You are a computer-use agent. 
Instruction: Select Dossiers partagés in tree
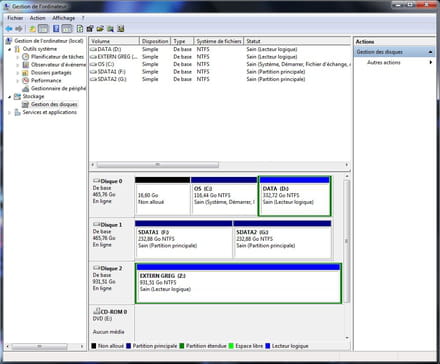(x=51, y=73)
